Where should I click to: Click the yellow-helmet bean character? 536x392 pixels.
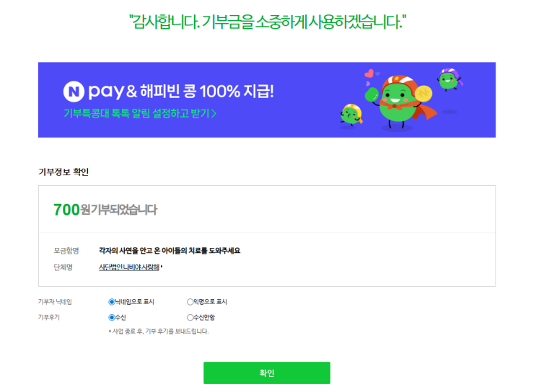[x=351, y=115]
